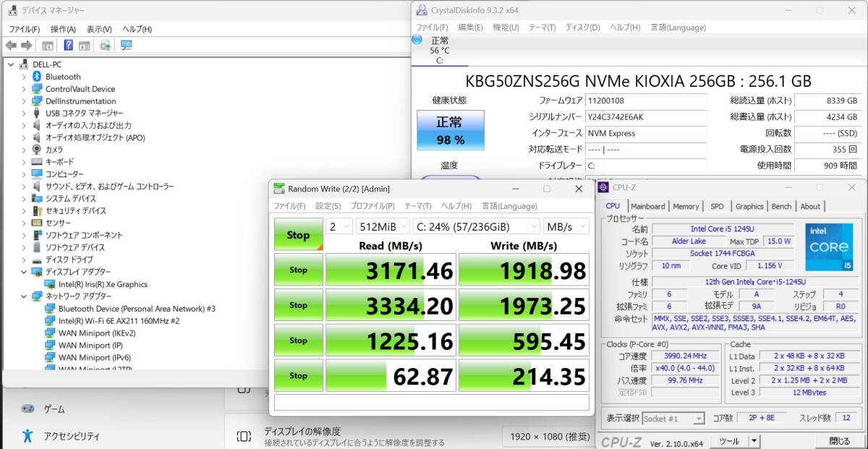Open the test count dropdown showing 2

tap(339, 226)
